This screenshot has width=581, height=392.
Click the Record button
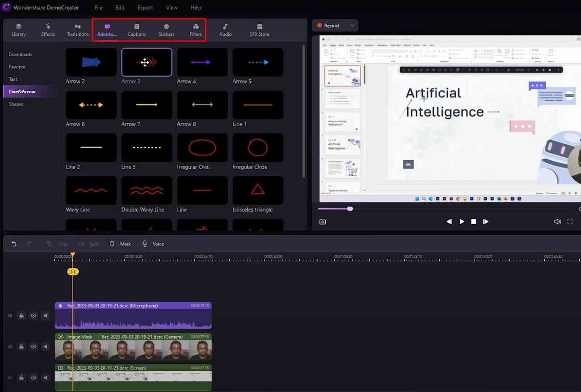click(328, 25)
